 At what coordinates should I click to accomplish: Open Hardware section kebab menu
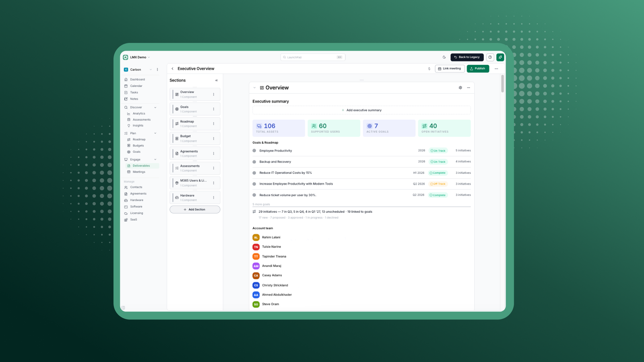[214, 197]
